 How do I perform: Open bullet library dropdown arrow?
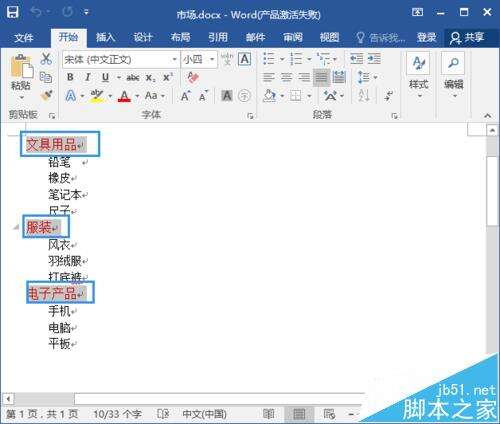point(282,59)
